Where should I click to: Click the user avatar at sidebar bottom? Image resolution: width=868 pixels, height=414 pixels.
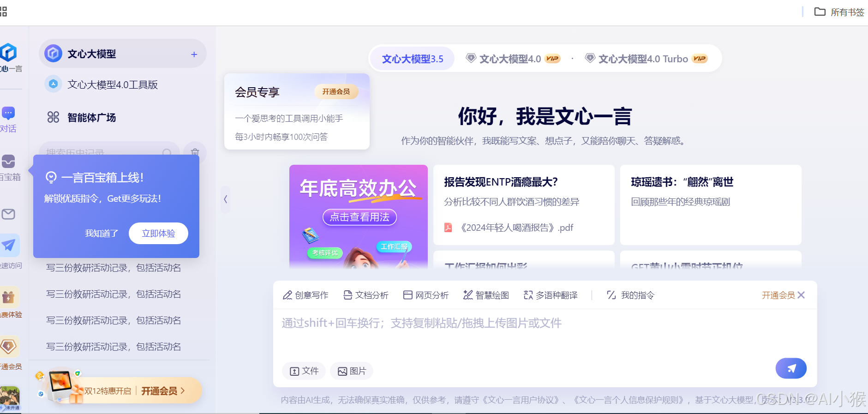pos(10,397)
